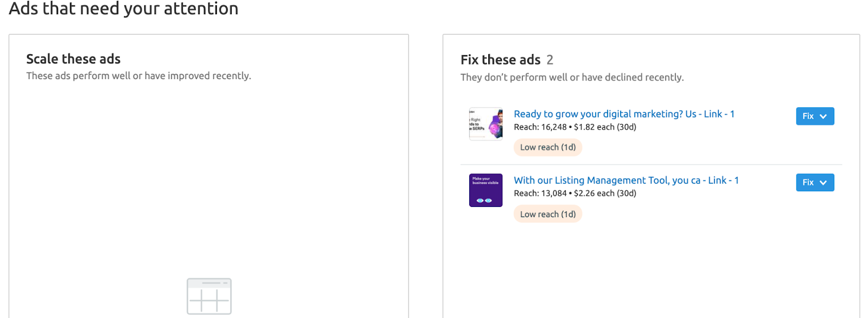Click the empty table icon in Scale panel
The width and height of the screenshot is (868, 318).
[209, 296]
